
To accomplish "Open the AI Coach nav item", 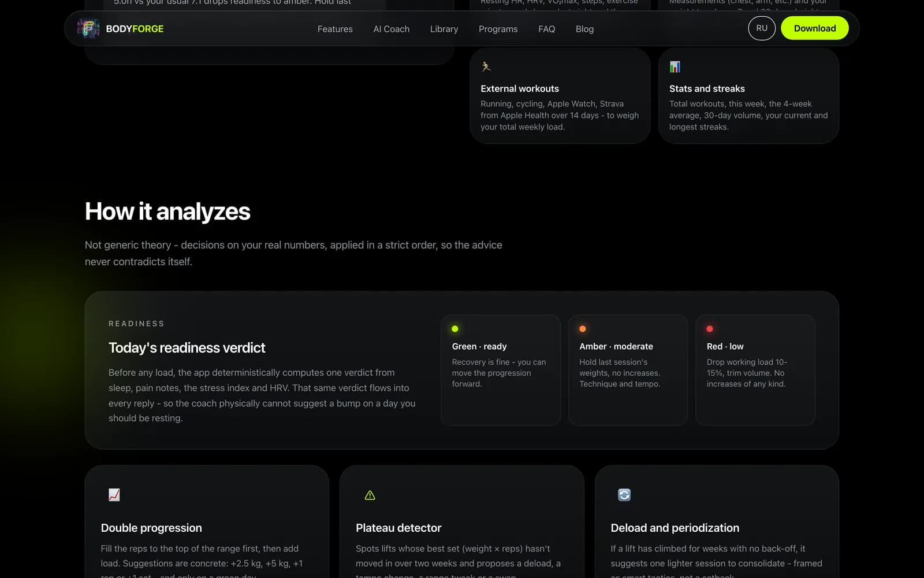I will click(391, 29).
